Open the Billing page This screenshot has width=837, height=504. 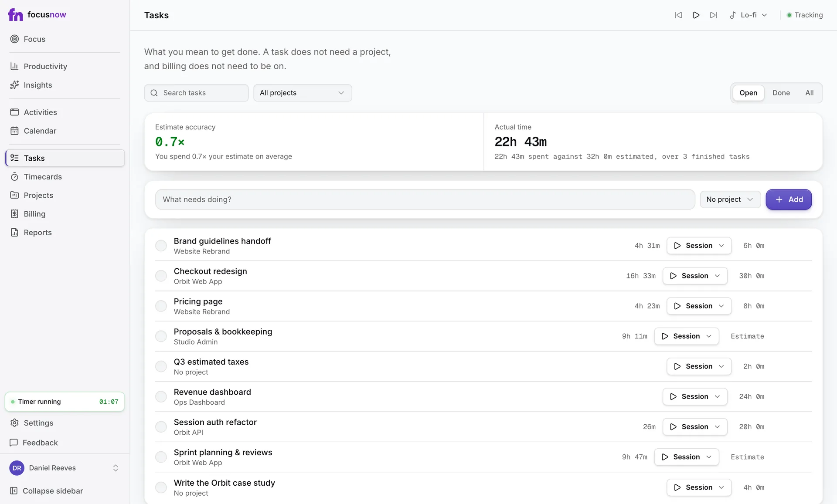(x=65, y=214)
